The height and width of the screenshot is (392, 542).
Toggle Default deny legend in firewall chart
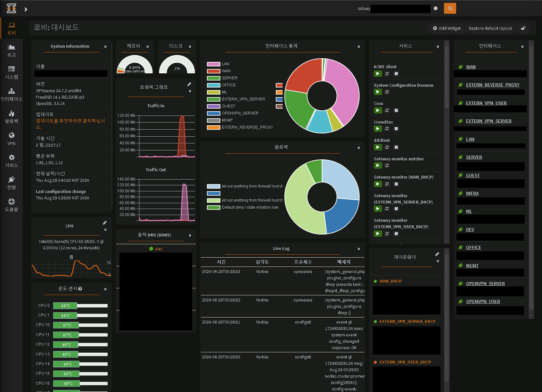(250, 207)
